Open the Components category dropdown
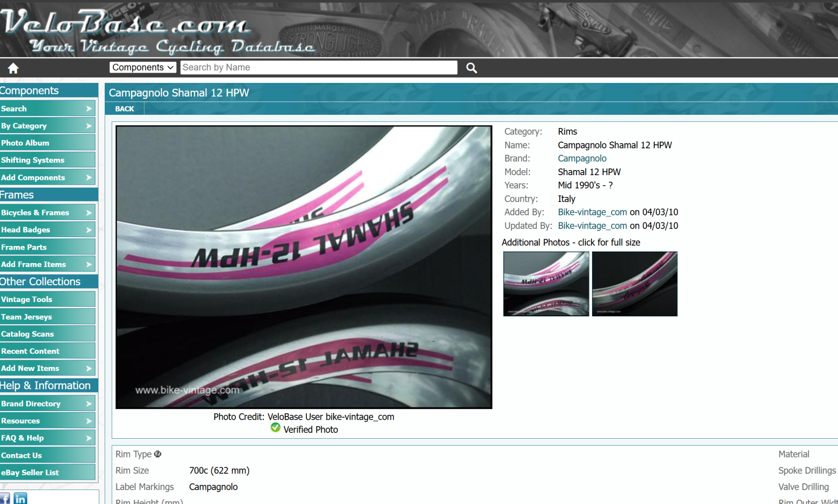Image resolution: width=838 pixels, height=504 pixels. [x=142, y=67]
